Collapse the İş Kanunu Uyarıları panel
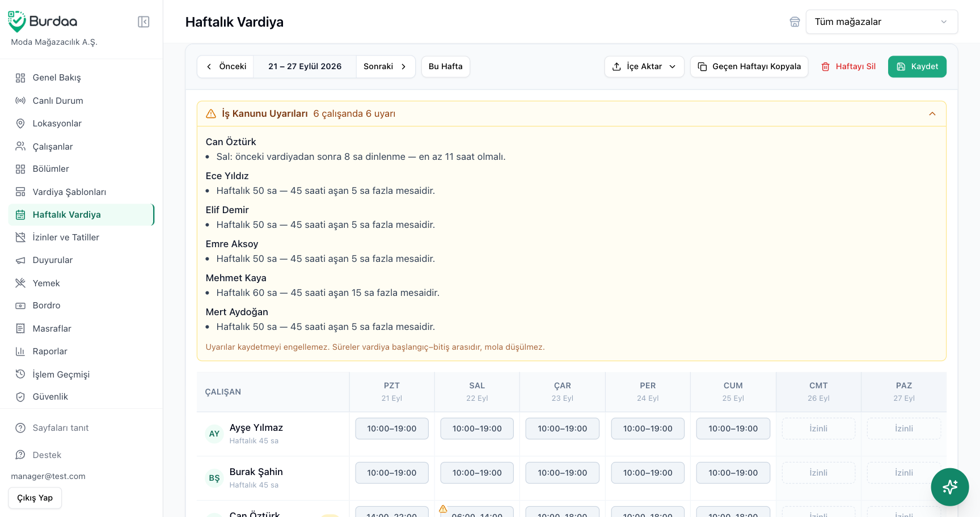This screenshot has height=517, width=980. point(932,114)
